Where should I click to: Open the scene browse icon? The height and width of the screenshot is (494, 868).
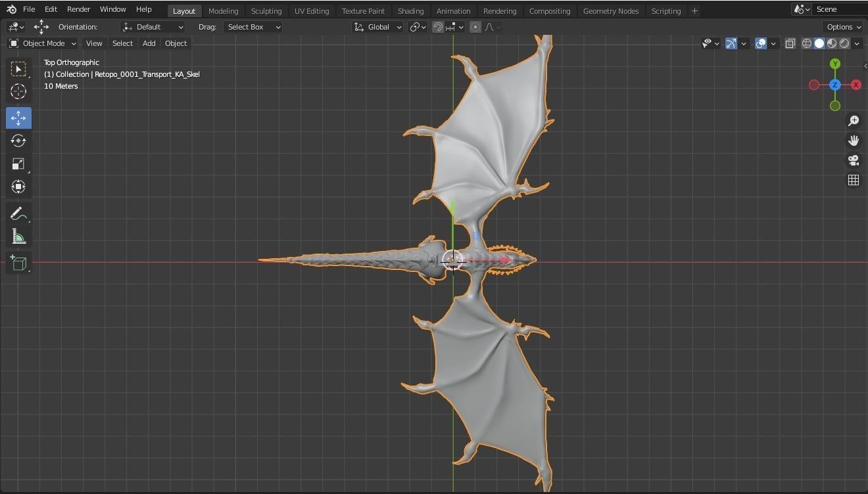[802, 9]
